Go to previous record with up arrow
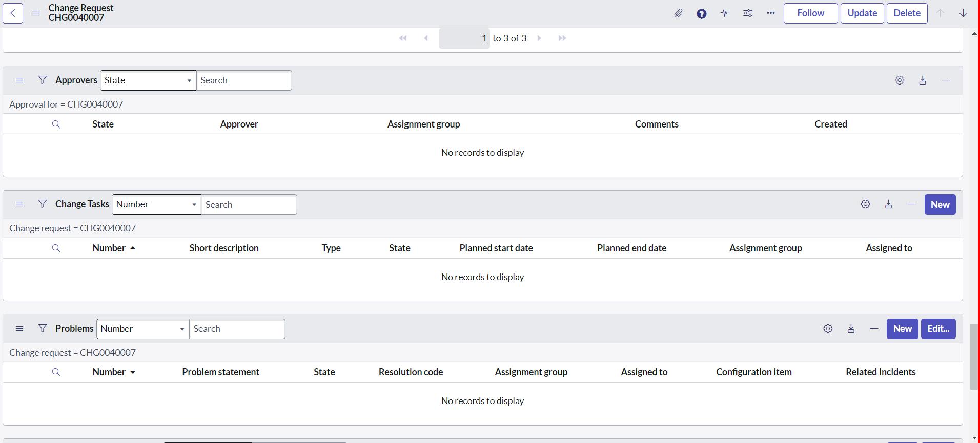 [940, 13]
